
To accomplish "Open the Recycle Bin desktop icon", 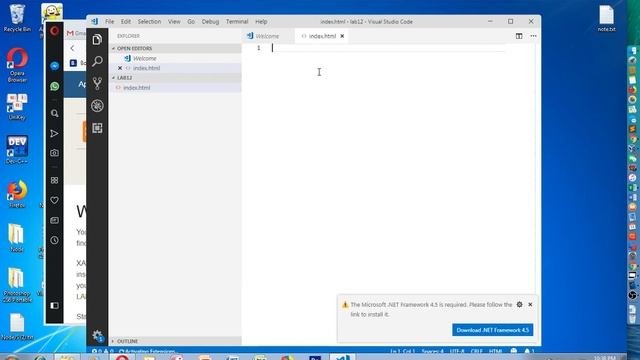I will (x=17, y=18).
